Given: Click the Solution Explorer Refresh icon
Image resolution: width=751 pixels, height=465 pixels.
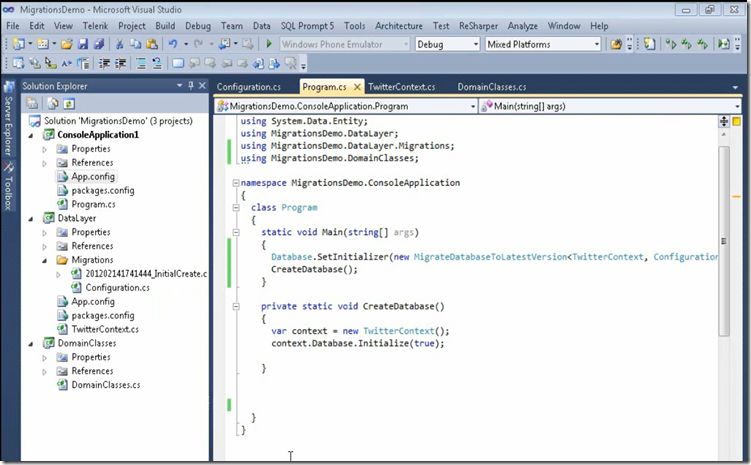Looking at the screenshot, I should [69, 103].
